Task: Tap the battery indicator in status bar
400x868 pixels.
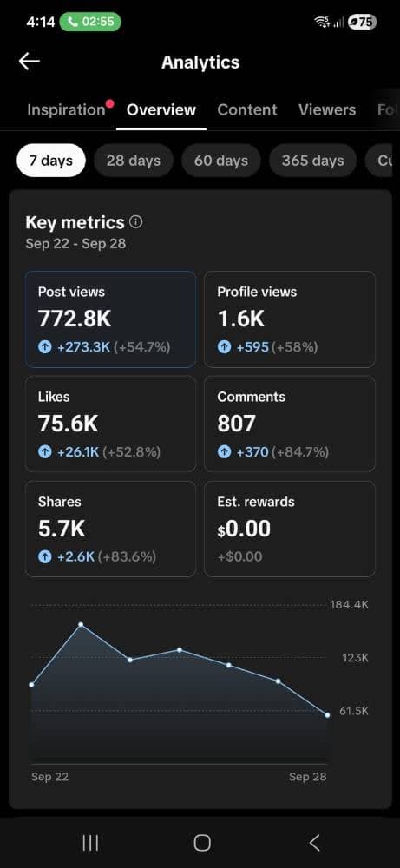Action: 362,23
